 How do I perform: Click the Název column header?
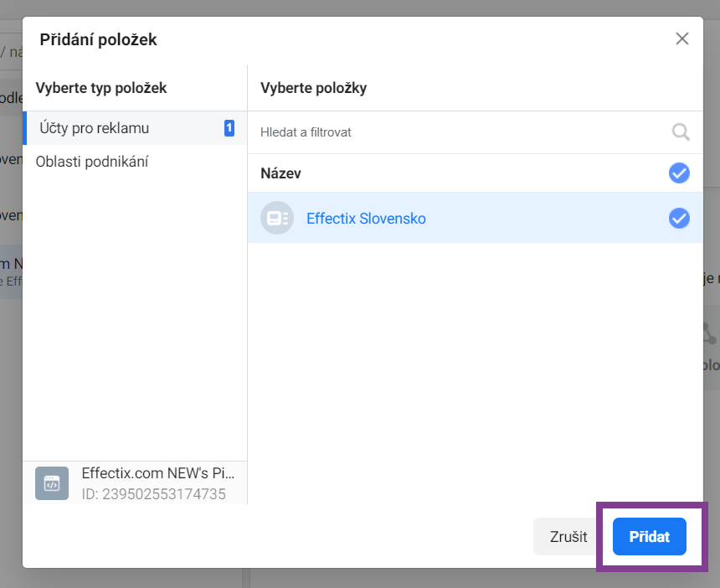(x=280, y=173)
